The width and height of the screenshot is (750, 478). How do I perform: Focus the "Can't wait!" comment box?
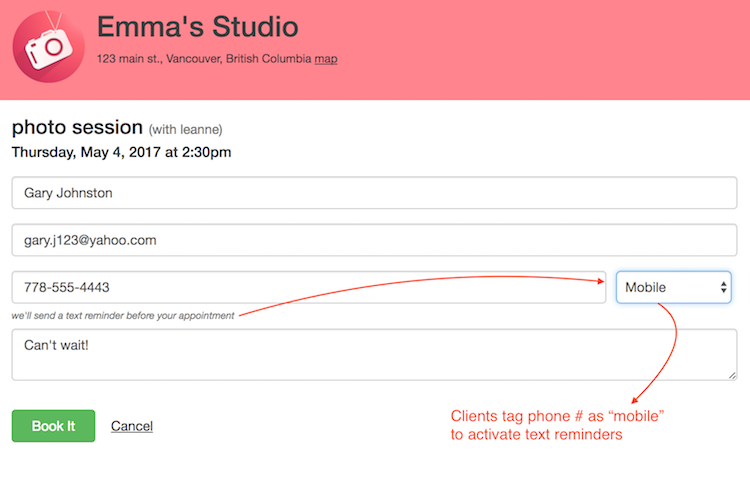tap(374, 355)
